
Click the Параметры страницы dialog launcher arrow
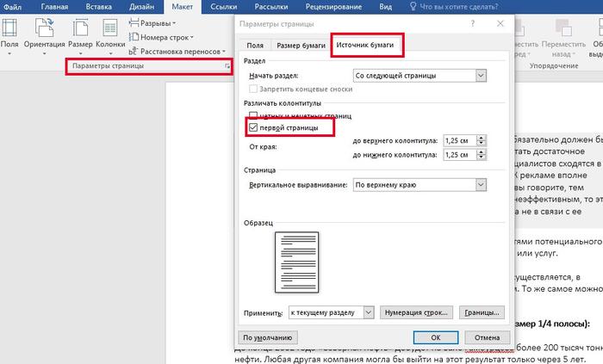point(227,66)
